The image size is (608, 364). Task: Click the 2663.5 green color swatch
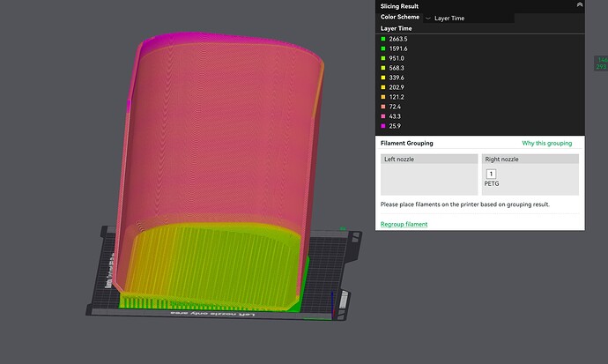(383, 39)
